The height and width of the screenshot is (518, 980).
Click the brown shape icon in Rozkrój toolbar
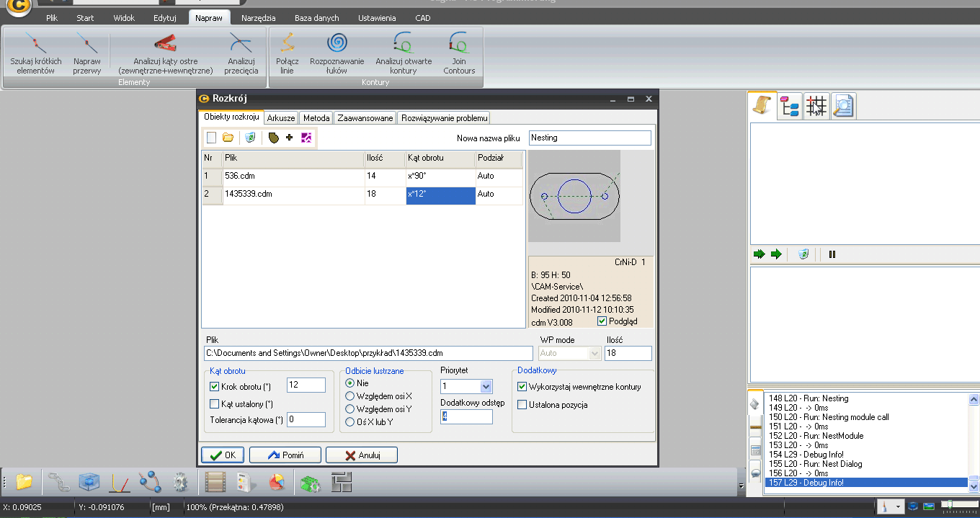tap(273, 138)
